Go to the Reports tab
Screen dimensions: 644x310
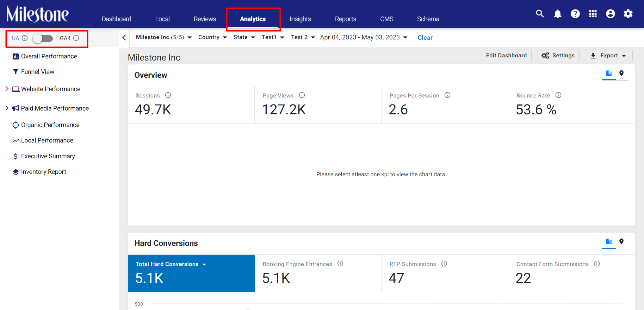coord(346,19)
